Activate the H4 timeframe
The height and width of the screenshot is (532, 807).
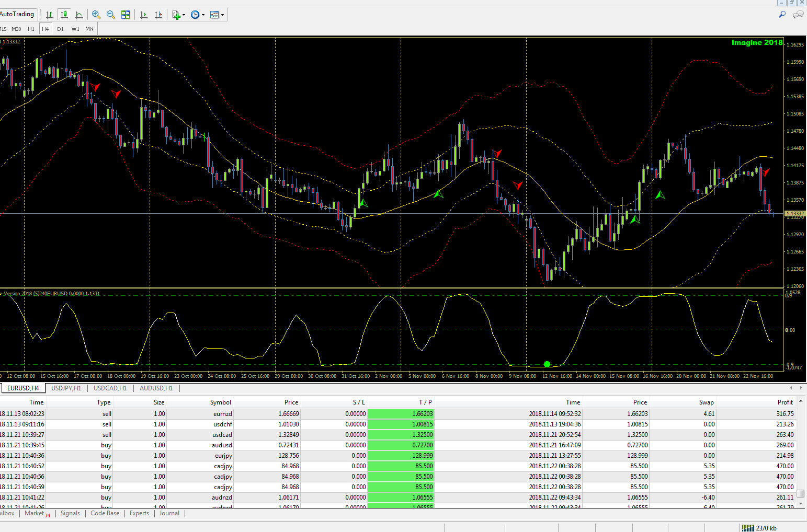pos(46,29)
